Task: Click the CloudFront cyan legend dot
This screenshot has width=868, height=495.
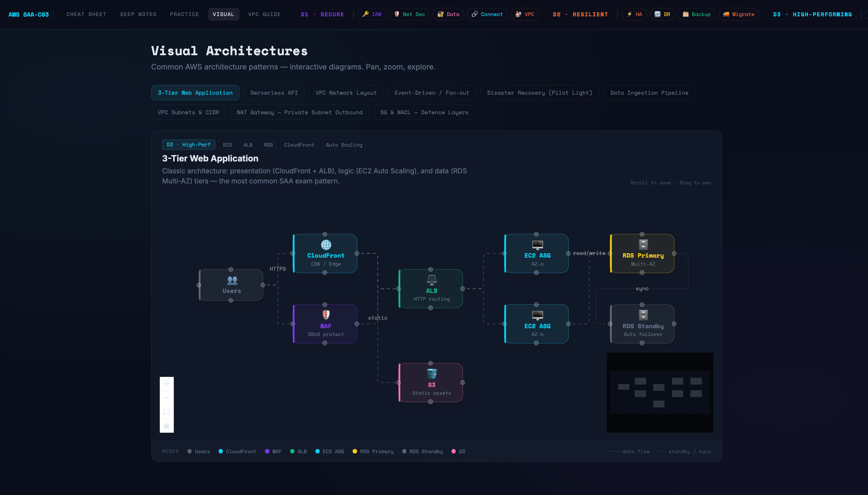Action: pyautogui.click(x=221, y=451)
